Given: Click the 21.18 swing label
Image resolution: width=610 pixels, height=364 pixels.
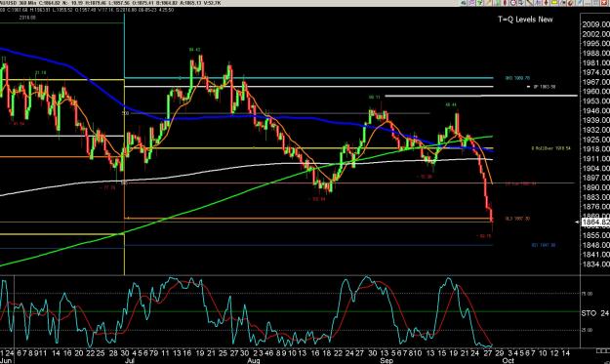Looking at the screenshot, I should pos(40,73).
